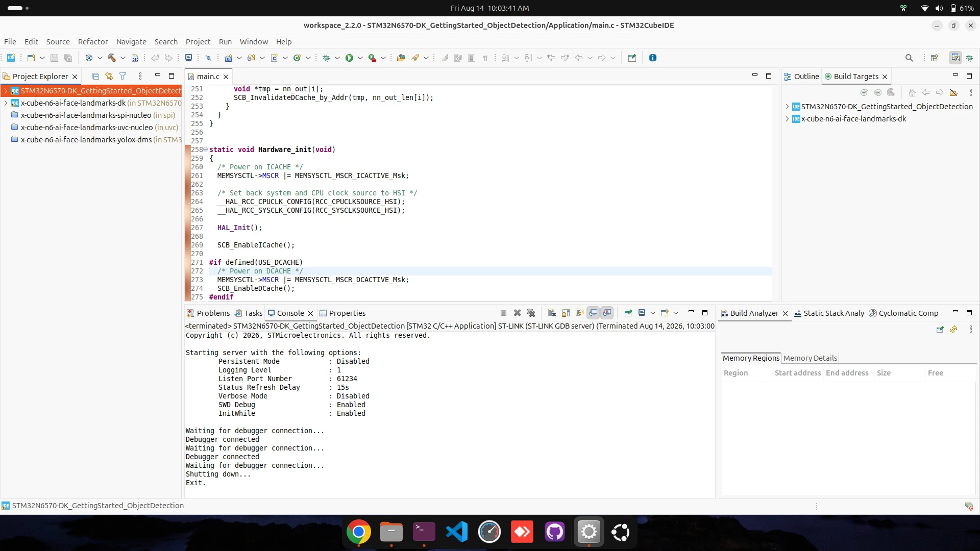Launch Debug with the green bug icon
The height and width of the screenshot is (551, 980).
tap(327, 58)
